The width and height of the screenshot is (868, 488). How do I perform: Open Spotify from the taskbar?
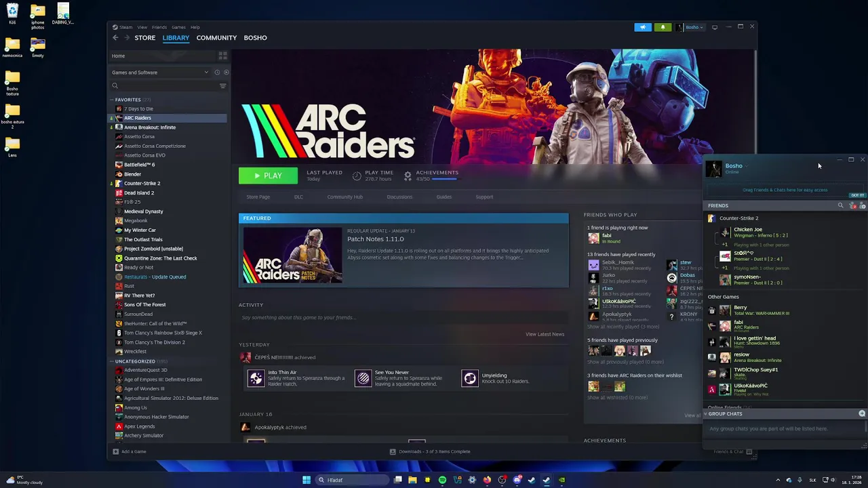click(442, 480)
